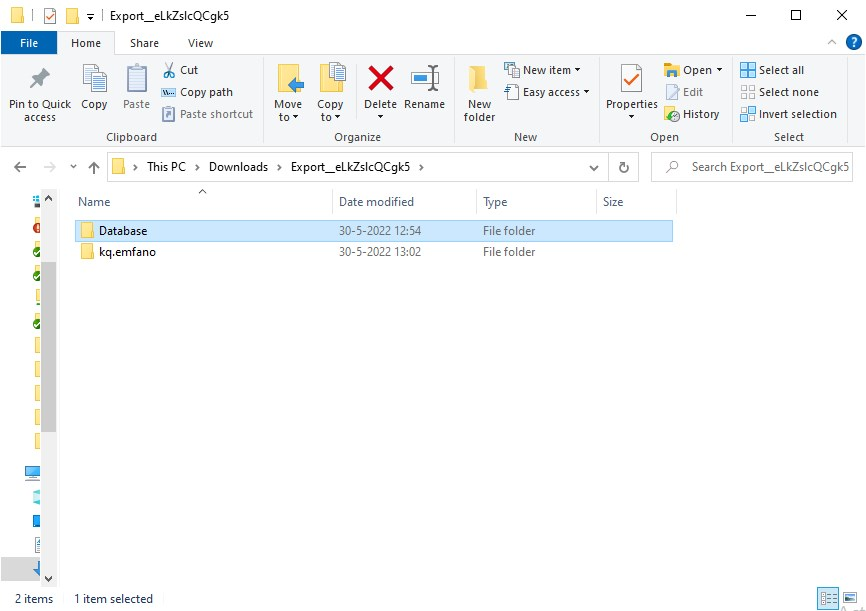Open recent locations dropdown
Viewport: 866px width, 611px height.
73,167
